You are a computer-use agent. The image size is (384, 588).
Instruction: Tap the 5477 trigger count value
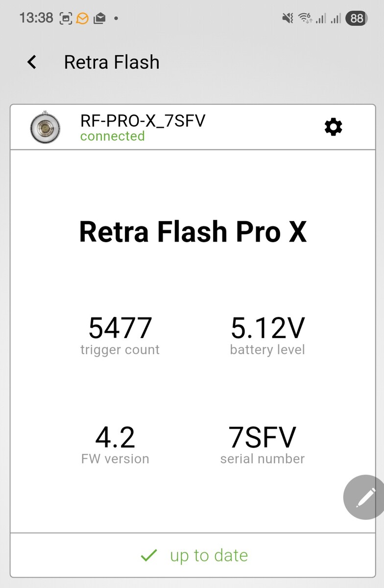pyautogui.click(x=120, y=328)
